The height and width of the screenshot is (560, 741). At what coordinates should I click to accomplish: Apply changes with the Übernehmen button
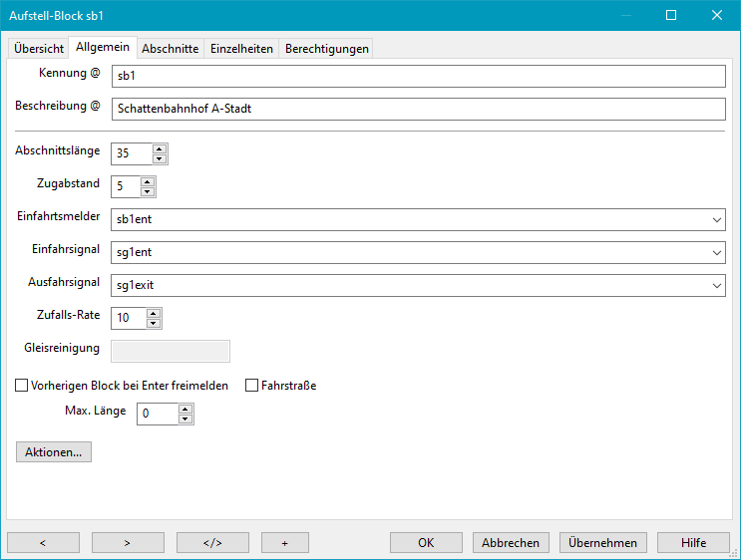pos(602,543)
